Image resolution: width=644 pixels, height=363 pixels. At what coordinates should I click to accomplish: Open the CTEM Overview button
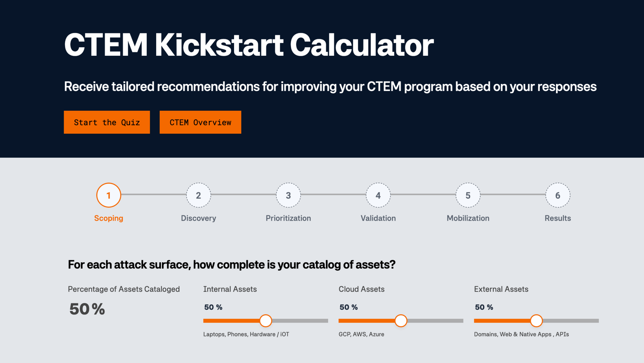tap(200, 122)
